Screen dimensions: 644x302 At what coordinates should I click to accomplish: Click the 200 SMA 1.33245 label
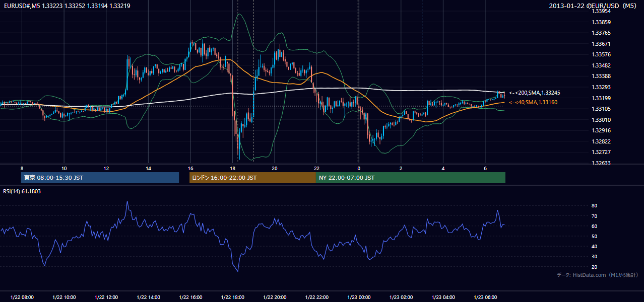click(x=535, y=93)
